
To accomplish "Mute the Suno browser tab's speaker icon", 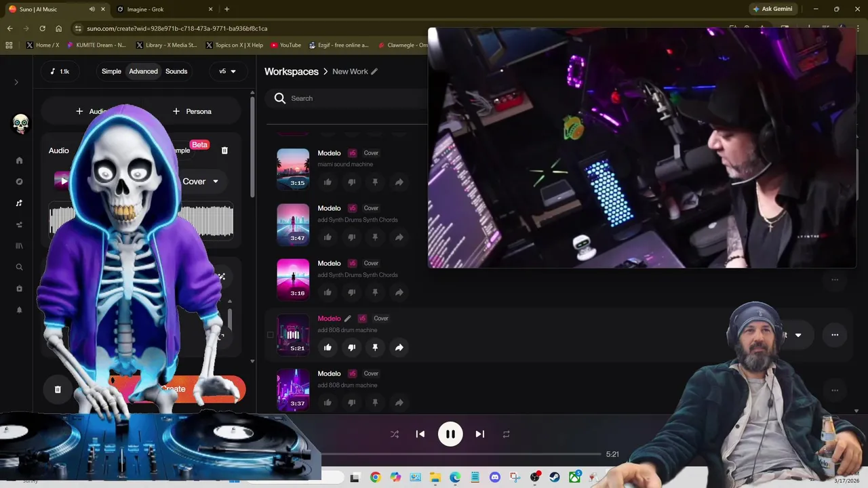I will click(x=92, y=9).
